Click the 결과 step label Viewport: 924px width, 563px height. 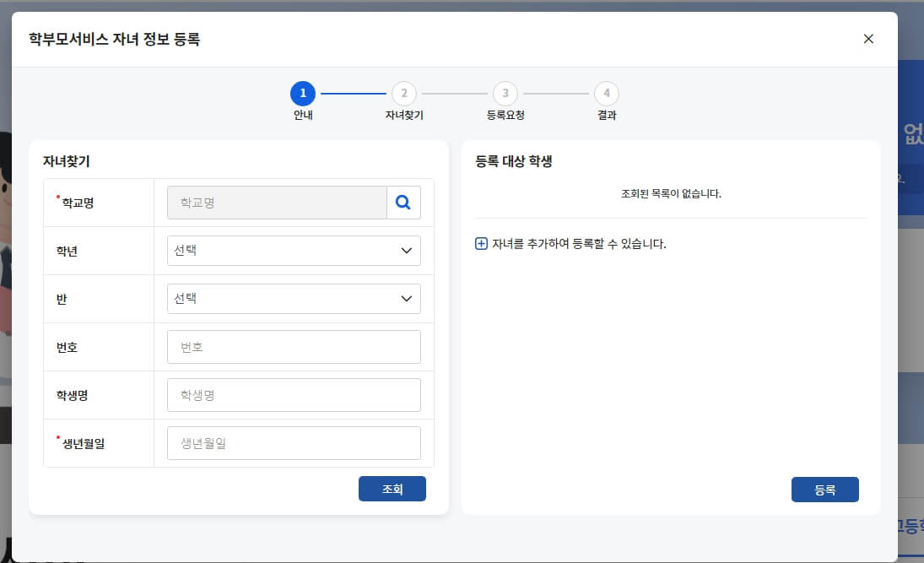(x=605, y=114)
